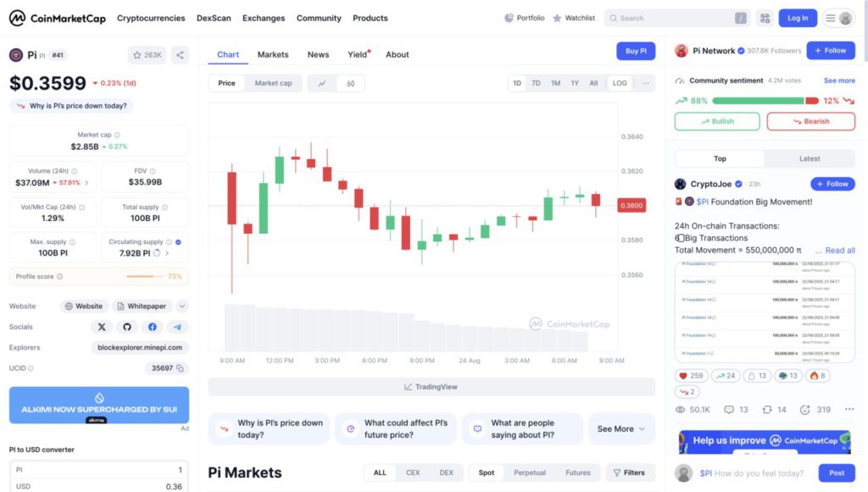Switch chart to line view icon
This screenshot has width=868, height=492.
[x=322, y=83]
